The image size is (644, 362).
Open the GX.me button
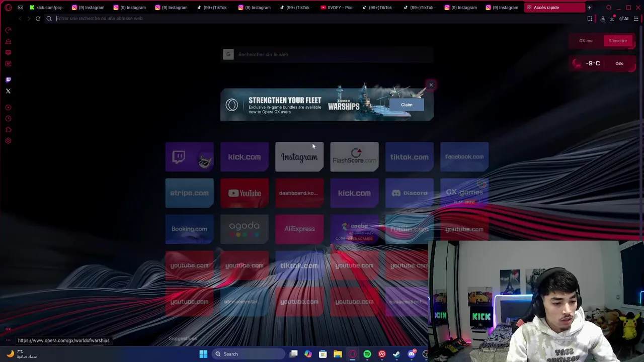pos(586,41)
